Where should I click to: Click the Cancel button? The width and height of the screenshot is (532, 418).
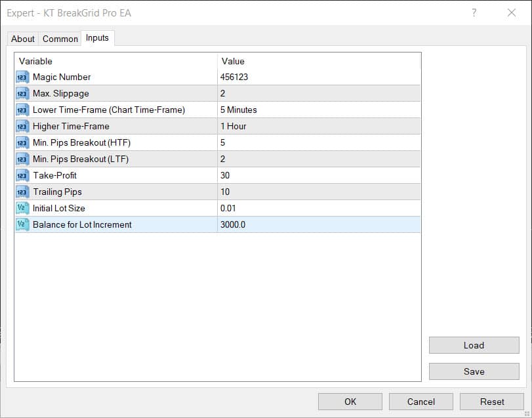[x=421, y=402]
